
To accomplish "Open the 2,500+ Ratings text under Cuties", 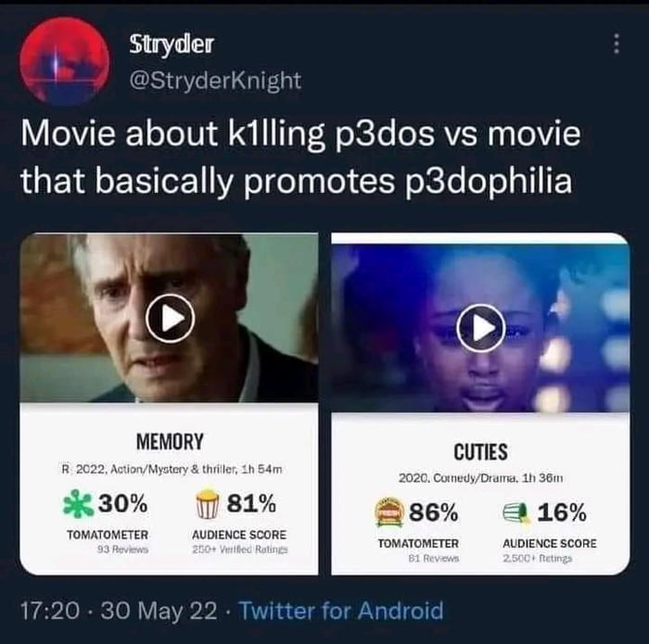I will click(x=538, y=559).
